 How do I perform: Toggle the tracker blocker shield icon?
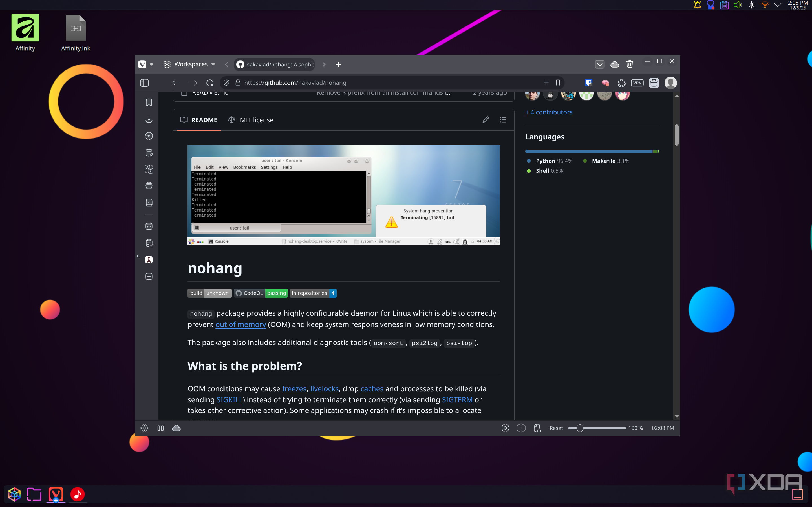pos(226,83)
